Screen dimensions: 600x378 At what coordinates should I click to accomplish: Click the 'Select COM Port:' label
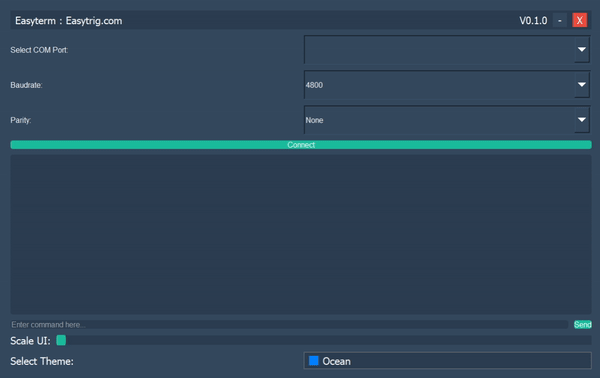tap(39, 50)
